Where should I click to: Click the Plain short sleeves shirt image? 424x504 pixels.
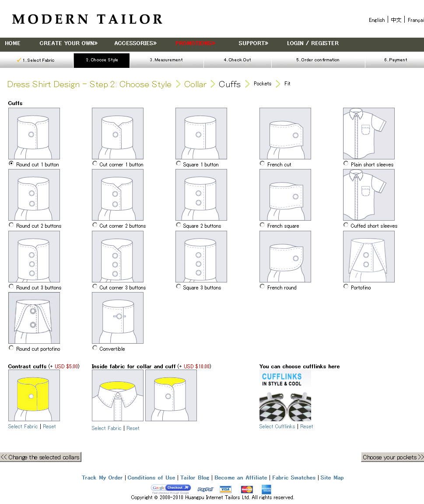(368, 134)
